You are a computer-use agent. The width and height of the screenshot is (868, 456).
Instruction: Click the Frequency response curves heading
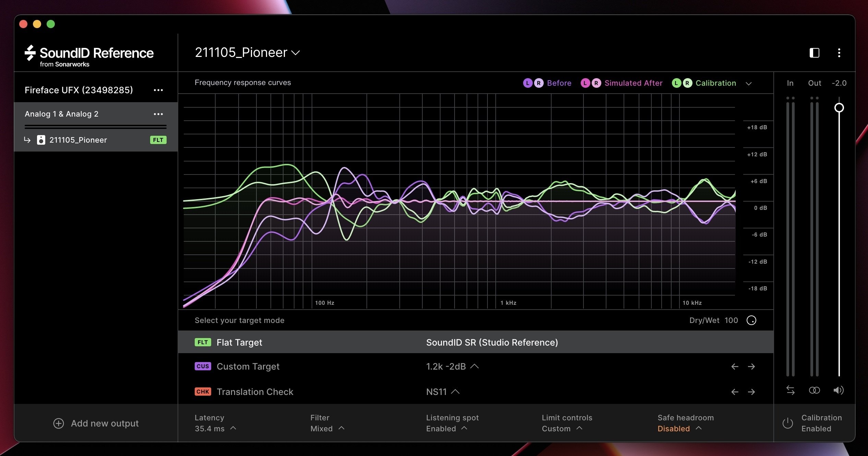243,83
